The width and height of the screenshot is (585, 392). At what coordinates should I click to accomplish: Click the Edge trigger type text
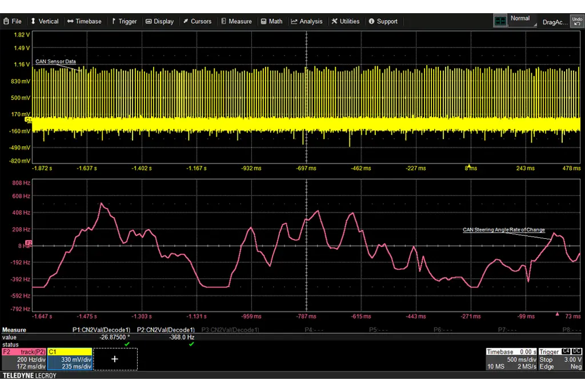click(547, 367)
